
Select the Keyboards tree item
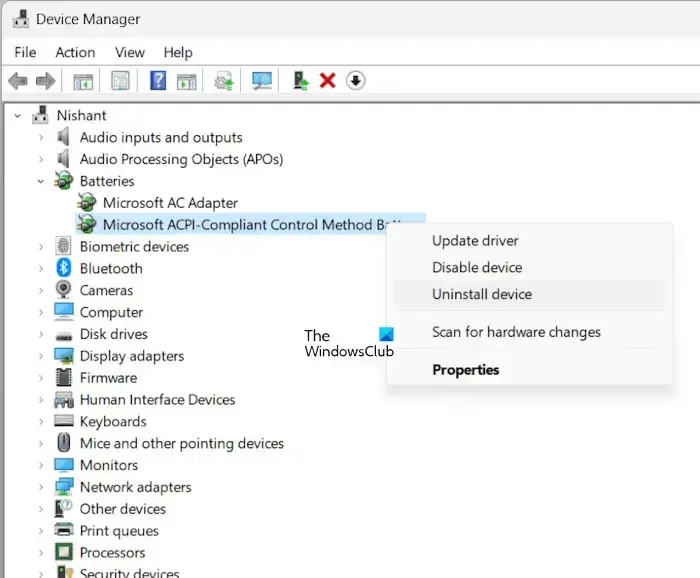pos(113,421)
